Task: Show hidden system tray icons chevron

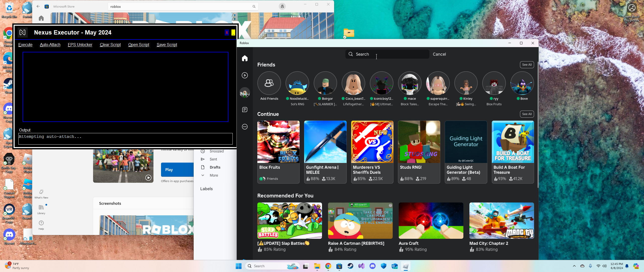Action: pos(574,266)
